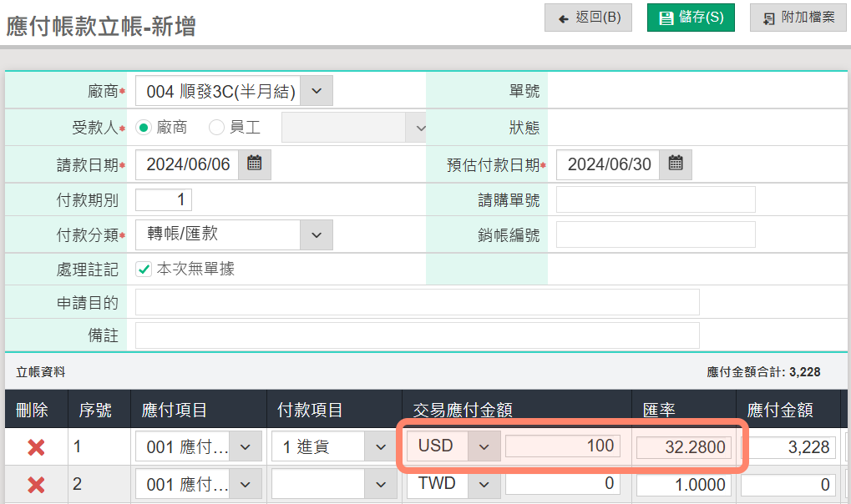Image resolution: width=851 pixels, height=504 pixels.
Task: Click the 申請目的 text field
Action: coord(417,302)
